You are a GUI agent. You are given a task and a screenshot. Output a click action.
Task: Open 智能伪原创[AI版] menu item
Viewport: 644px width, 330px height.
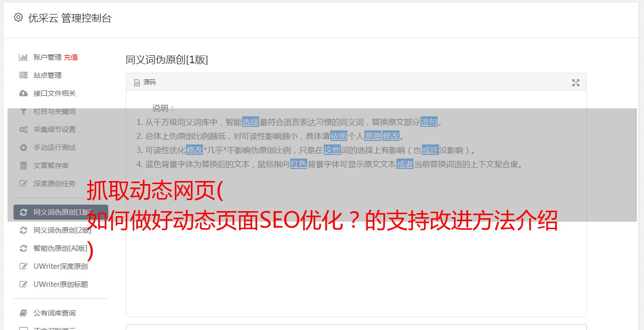click(61, 248)
